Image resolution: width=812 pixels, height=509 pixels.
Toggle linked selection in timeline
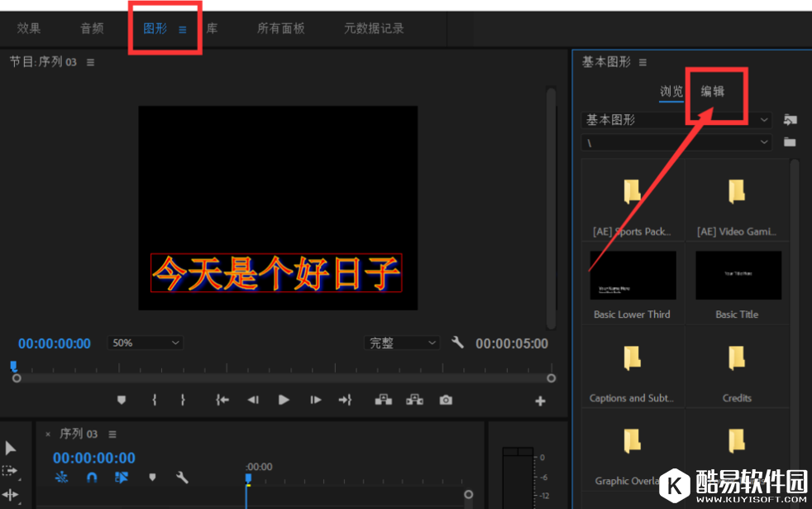tap(122, 478)
